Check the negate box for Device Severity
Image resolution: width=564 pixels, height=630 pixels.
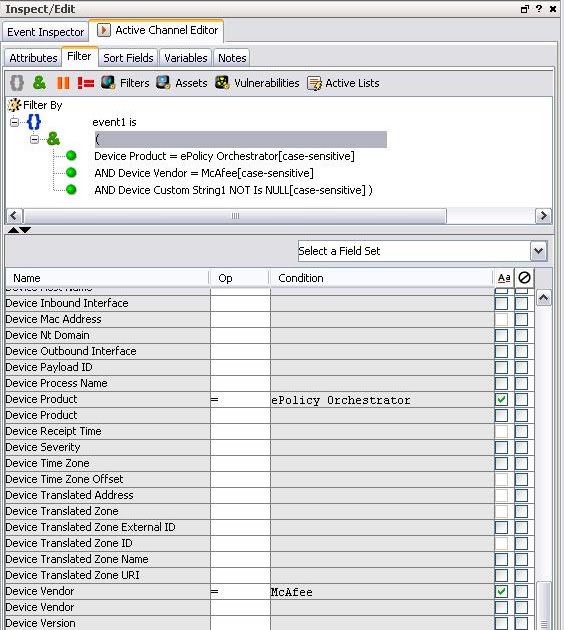[521, 448]
